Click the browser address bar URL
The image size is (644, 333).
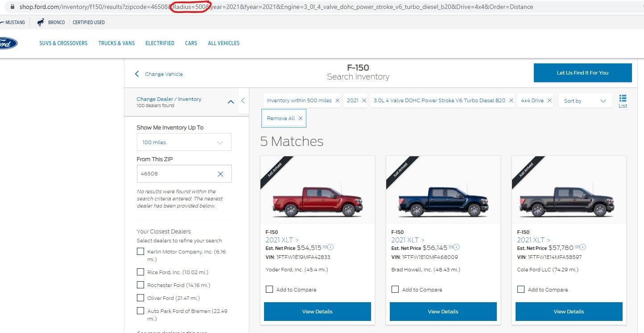pos(276,7)
